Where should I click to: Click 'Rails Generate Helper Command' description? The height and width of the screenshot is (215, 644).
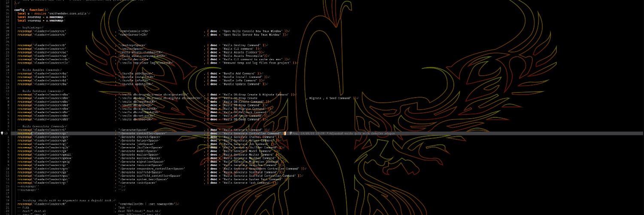[248, 140]
